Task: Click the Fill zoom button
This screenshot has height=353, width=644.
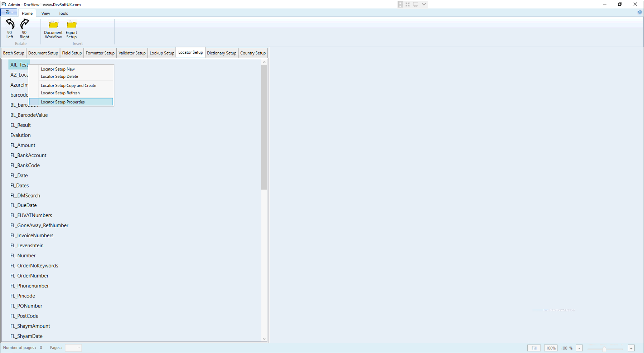Action: pyautogui.click(x=534, y=348)
